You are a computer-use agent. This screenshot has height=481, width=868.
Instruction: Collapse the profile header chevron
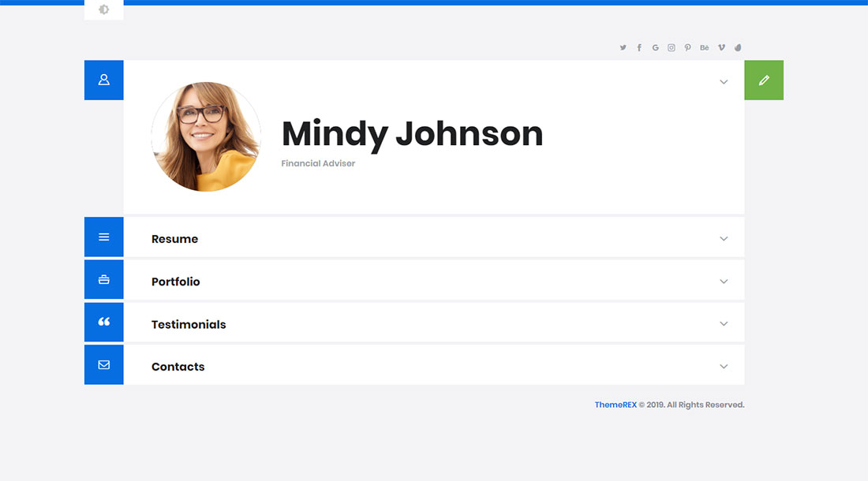[x=724, y=82]
